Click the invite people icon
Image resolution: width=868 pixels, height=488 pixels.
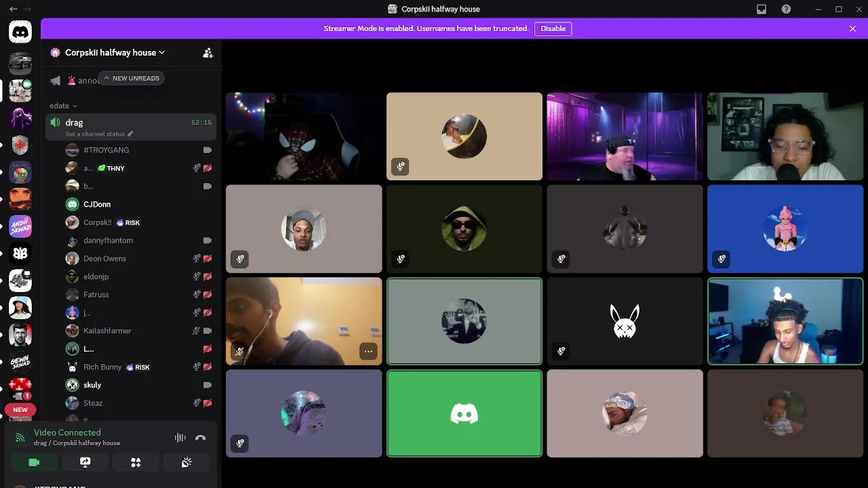coord(208,52)
